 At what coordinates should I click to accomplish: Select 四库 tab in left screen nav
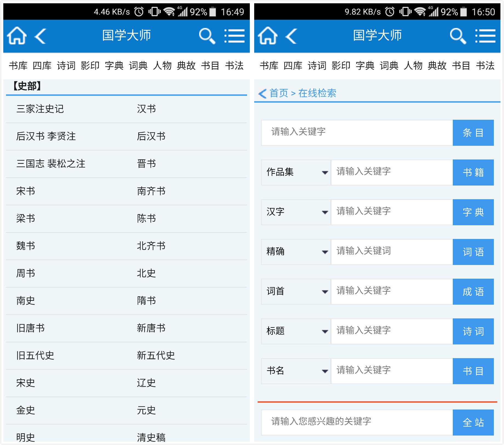point(42,66)
